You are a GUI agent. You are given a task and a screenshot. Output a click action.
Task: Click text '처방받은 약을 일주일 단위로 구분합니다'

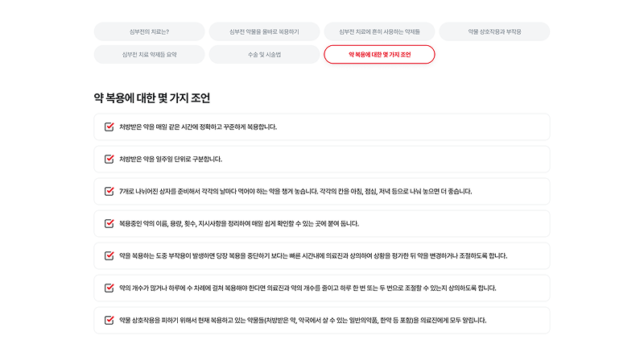tap(171, 159)
